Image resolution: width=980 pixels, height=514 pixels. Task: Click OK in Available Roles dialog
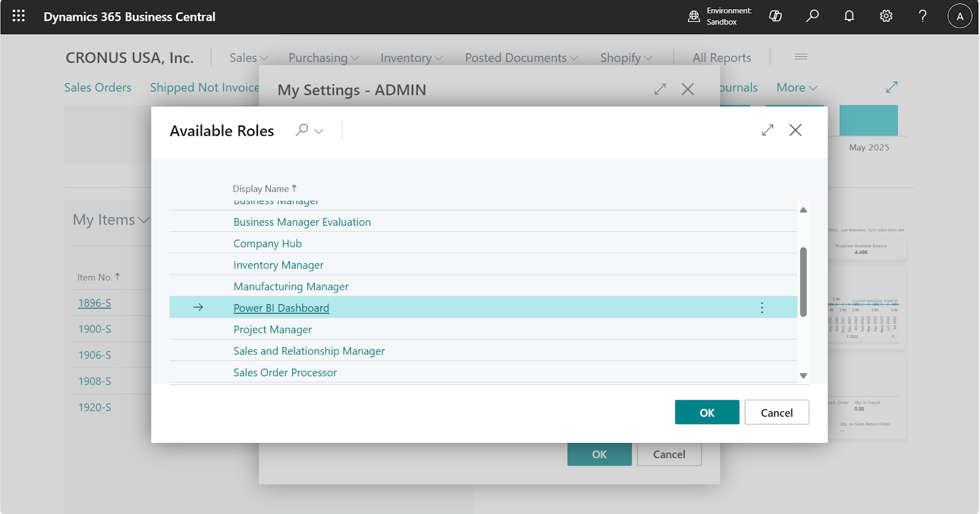point(707,412)
